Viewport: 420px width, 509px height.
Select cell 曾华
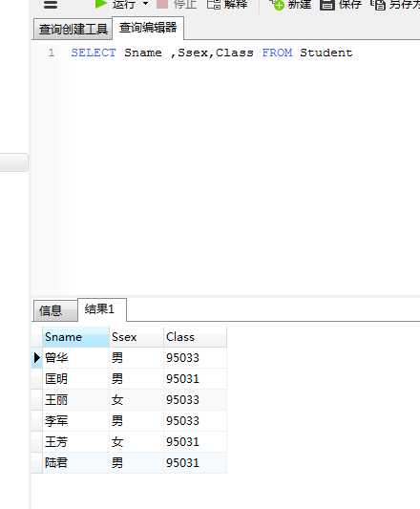click(x=75, y=358)
